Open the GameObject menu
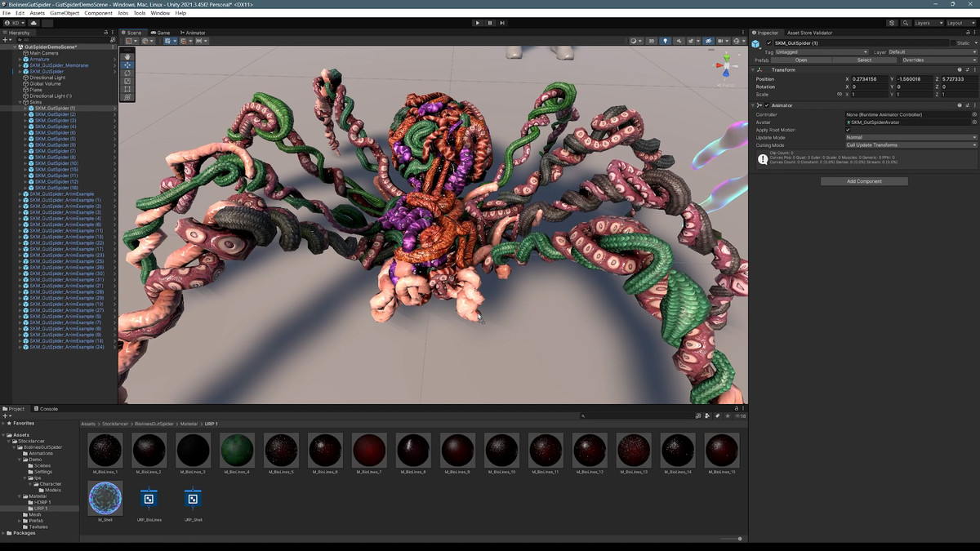 pyautogui.click(x=65, y=13)
